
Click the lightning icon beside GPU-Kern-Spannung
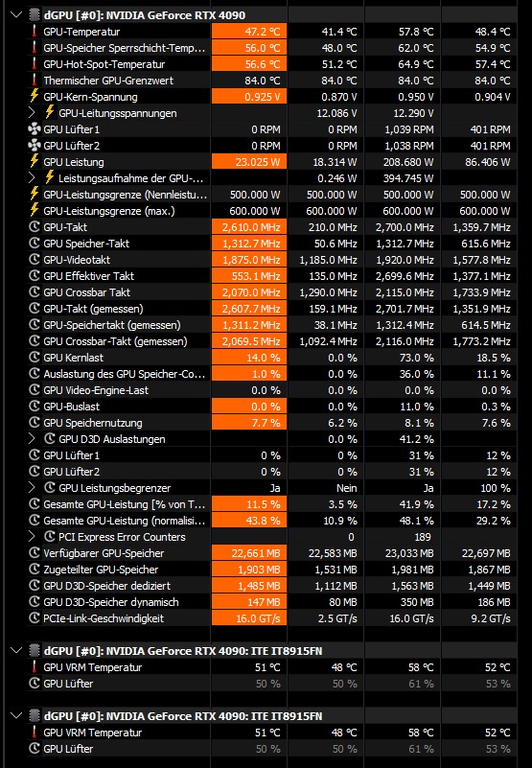point(35,97)
